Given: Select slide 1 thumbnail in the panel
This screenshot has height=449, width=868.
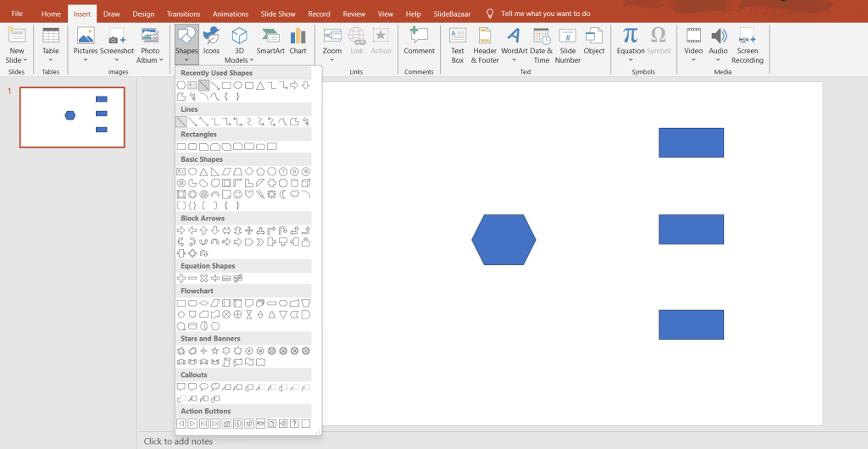Looking at the screenshot, I should click(x=72, y=117).
